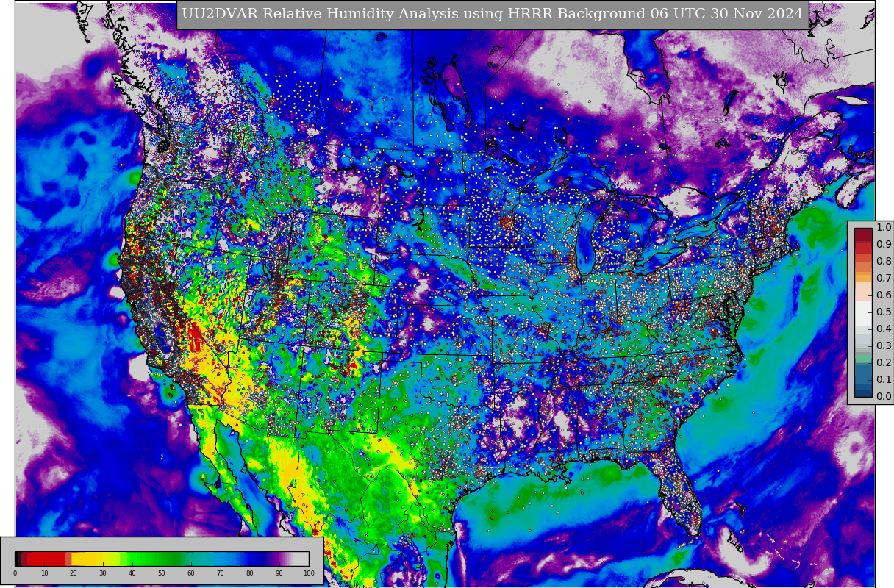Click the 10 tick on humidity colorbar
Screen dimensions: 894x588
44,573
